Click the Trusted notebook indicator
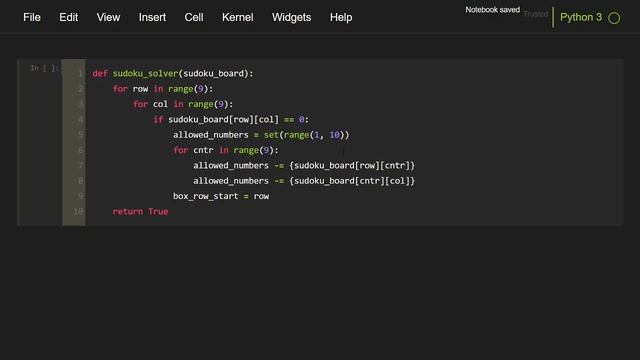The height and width of the screenshot is (360, 640). [x=536, y=14]
